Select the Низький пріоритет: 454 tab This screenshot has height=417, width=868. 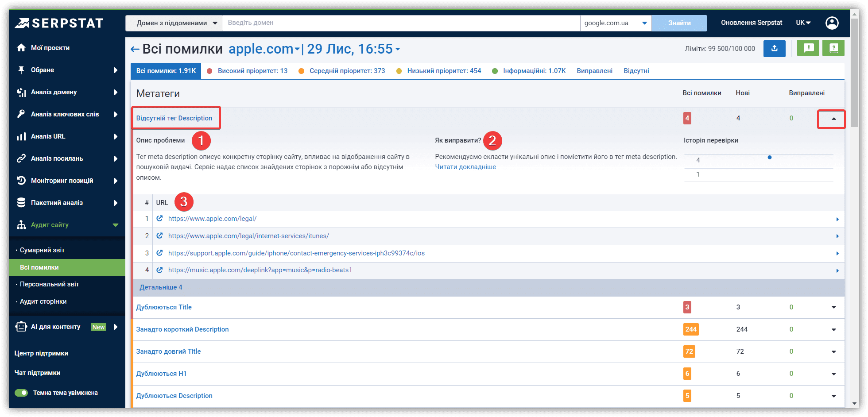coord(438,71)
